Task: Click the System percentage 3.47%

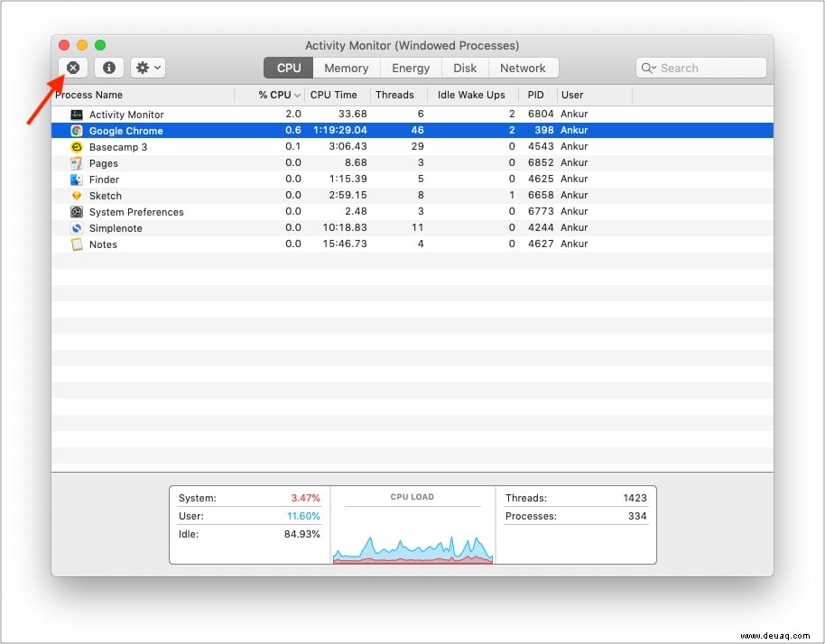Action: tap(306, 498)
